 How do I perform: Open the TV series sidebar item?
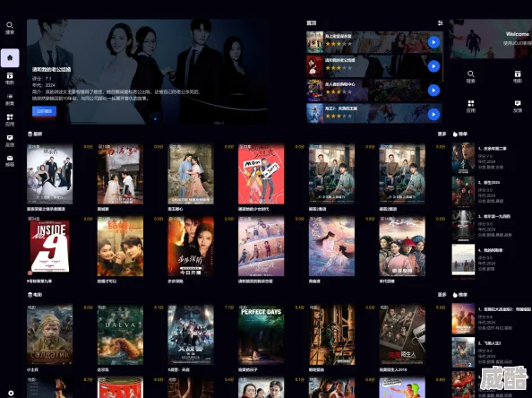coord(10,99)
